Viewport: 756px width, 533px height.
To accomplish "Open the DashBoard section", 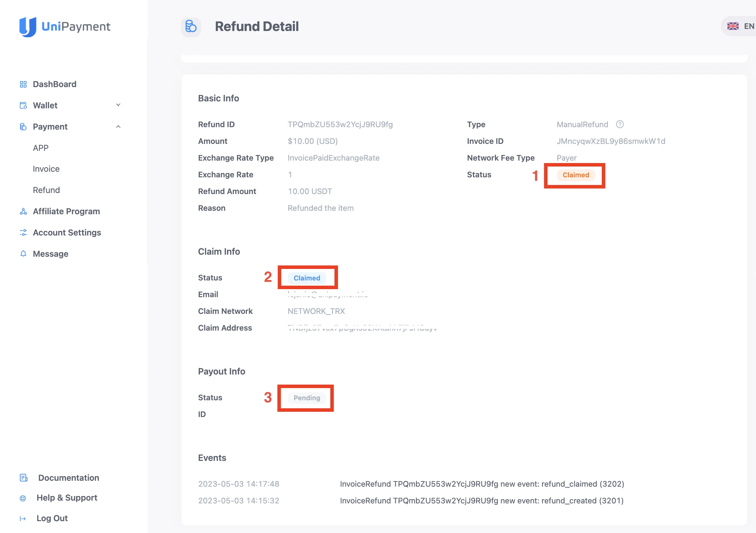I will [55, 84].
